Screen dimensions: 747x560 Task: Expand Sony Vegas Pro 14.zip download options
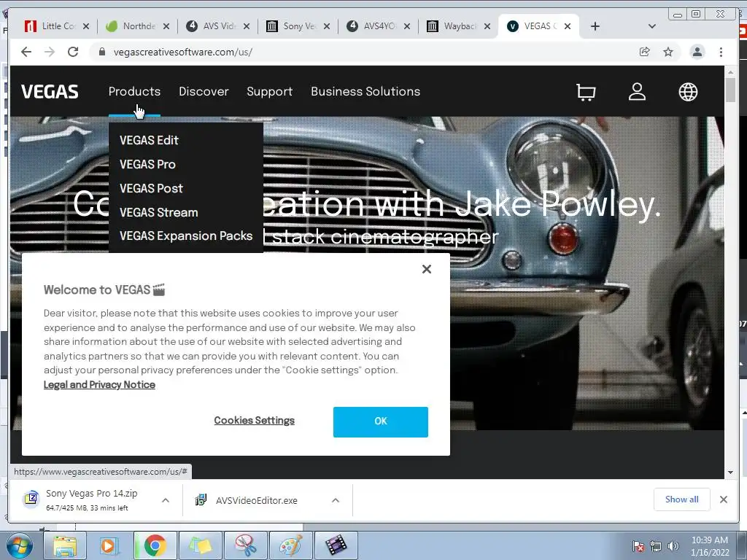coord(166,500)
